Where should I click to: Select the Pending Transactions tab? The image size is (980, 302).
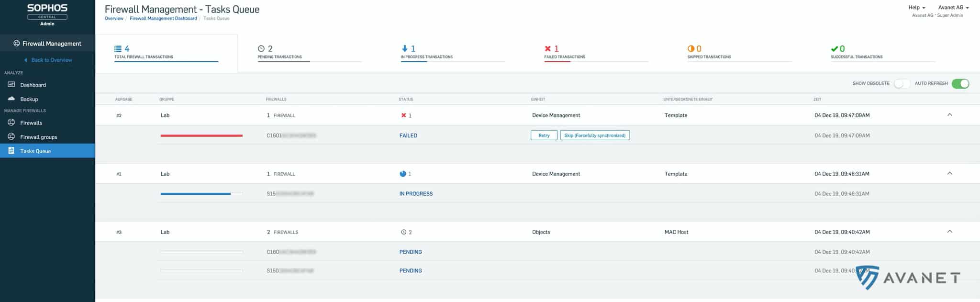tap(280, 52)
